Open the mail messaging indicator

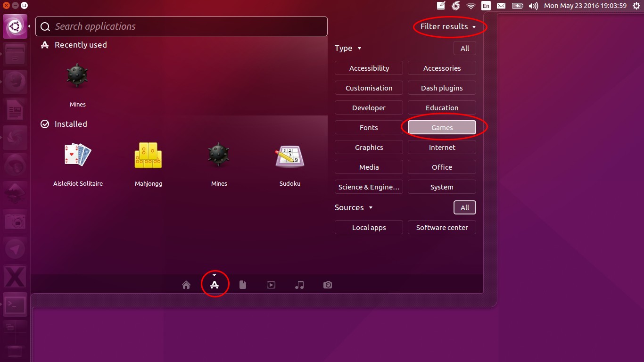[x=501, y=6]
